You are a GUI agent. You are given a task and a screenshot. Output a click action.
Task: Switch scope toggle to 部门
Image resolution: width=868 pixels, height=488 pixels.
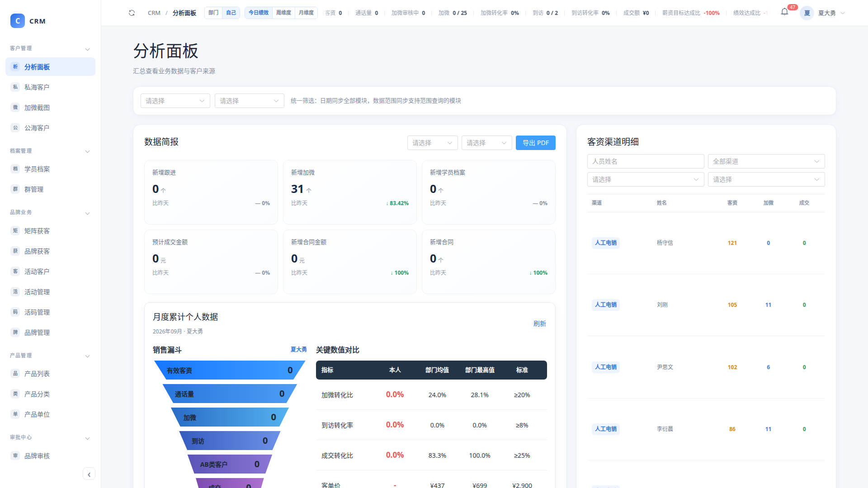[213, 13]
